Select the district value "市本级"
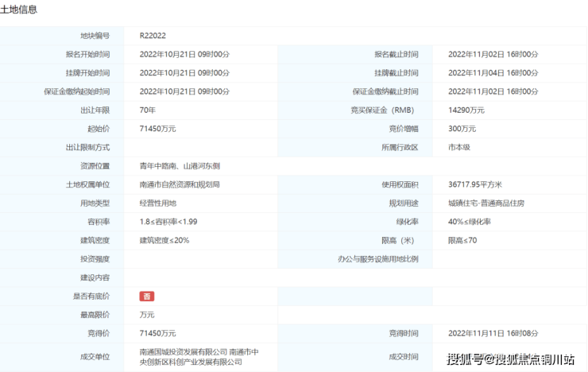This screenshot has height=372, width=588. [460, 147]
